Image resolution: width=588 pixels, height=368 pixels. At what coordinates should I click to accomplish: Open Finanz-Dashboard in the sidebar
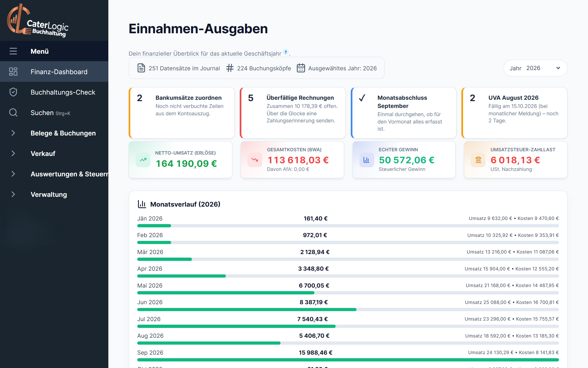tap(54, 72)
